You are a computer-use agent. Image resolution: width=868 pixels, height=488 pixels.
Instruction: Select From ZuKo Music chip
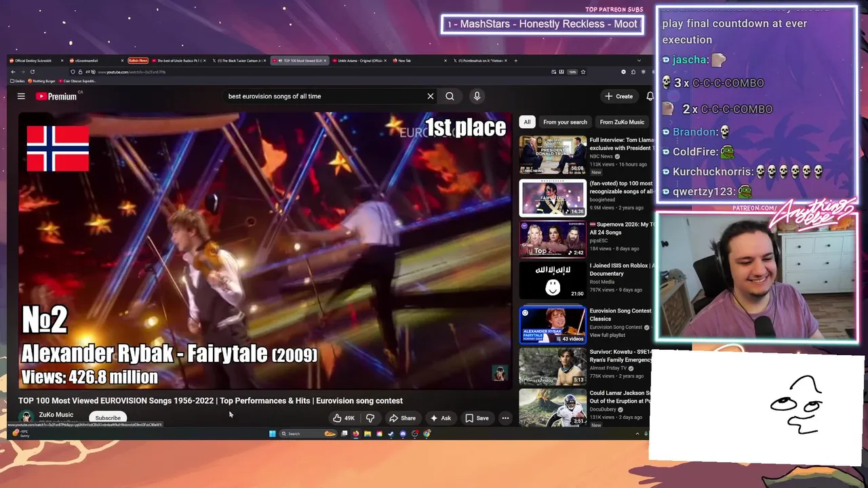coord(622,122)
